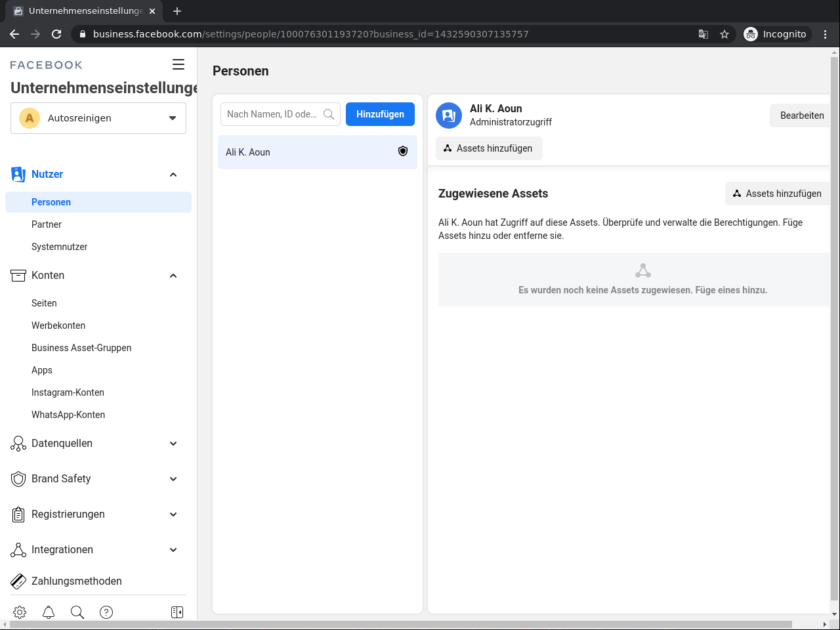Click the Brand Safety label
840x630 pixels.
pos(61,479)
